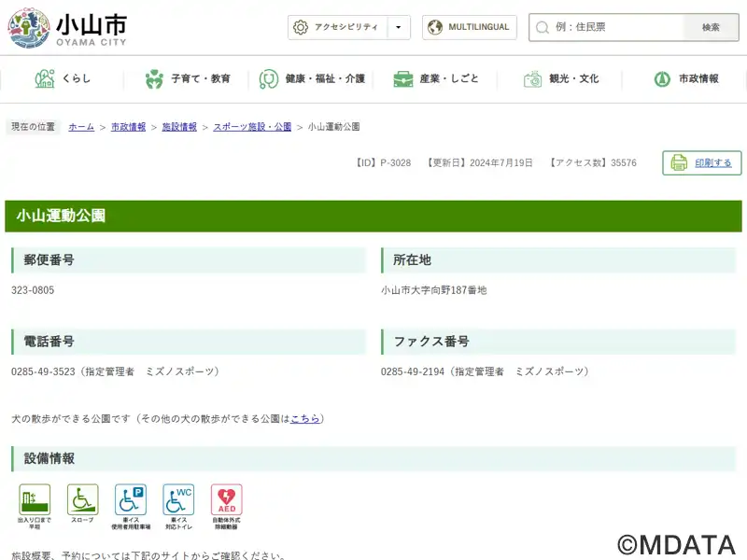Open the 市政情報 menu

685,79
